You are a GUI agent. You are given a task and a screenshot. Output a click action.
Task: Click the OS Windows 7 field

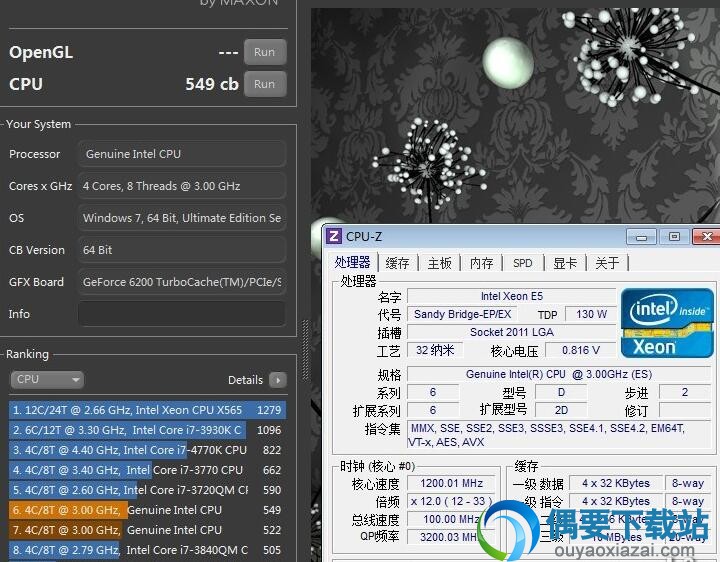(182, 218)
